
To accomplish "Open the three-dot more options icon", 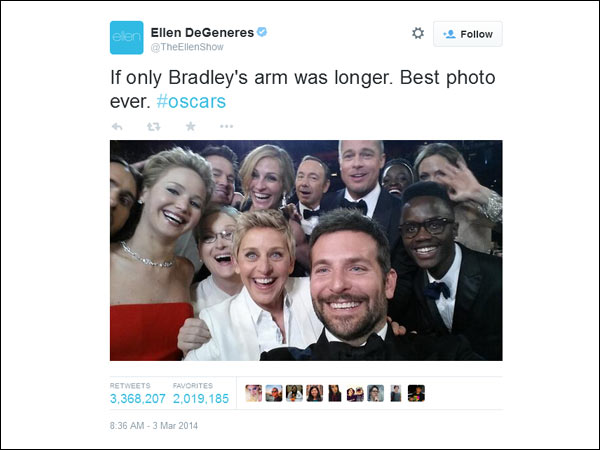I will 227,126.
